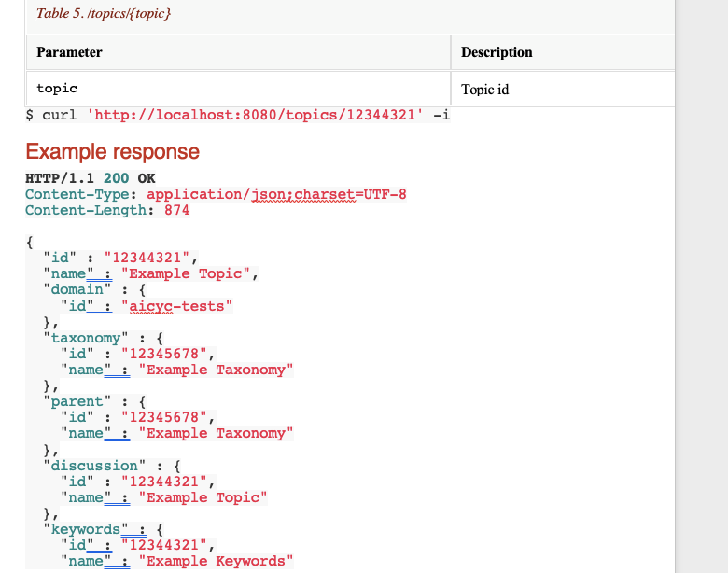This screenshot has width=728, height=573.
Task: Click the 'curl' word in the command line
Action: [x=60, y=115]
